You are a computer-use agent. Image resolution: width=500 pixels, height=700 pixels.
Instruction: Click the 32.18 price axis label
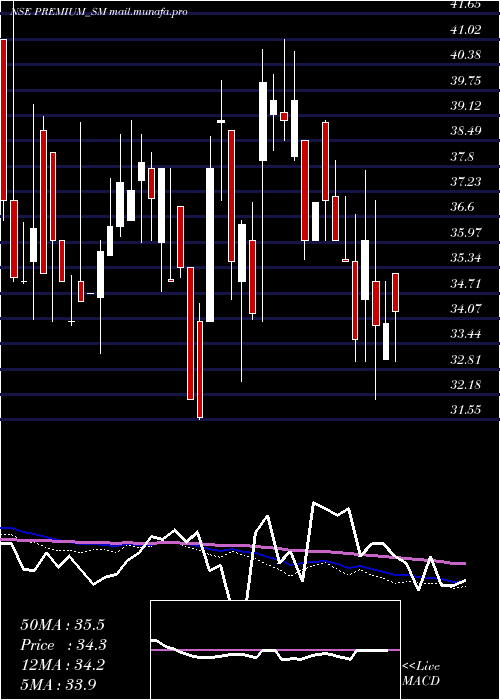coord(466,384)
